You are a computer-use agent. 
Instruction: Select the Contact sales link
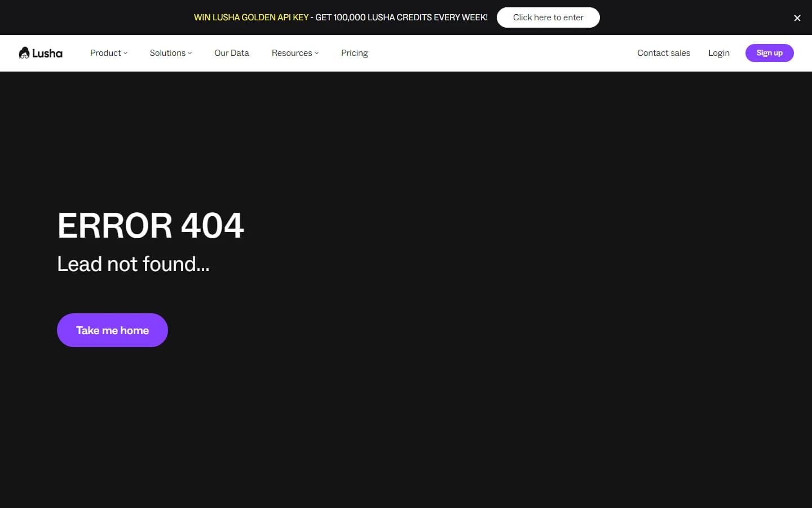[x=663, y=53]
